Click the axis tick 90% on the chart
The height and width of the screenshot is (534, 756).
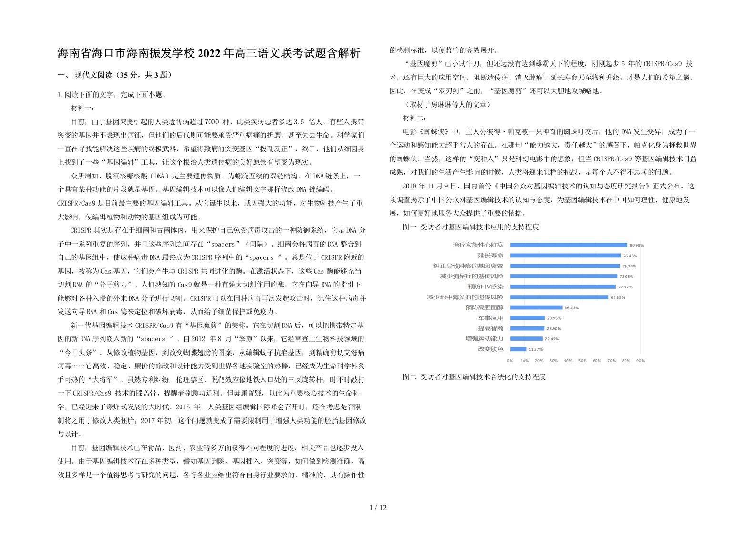point(641,361)
